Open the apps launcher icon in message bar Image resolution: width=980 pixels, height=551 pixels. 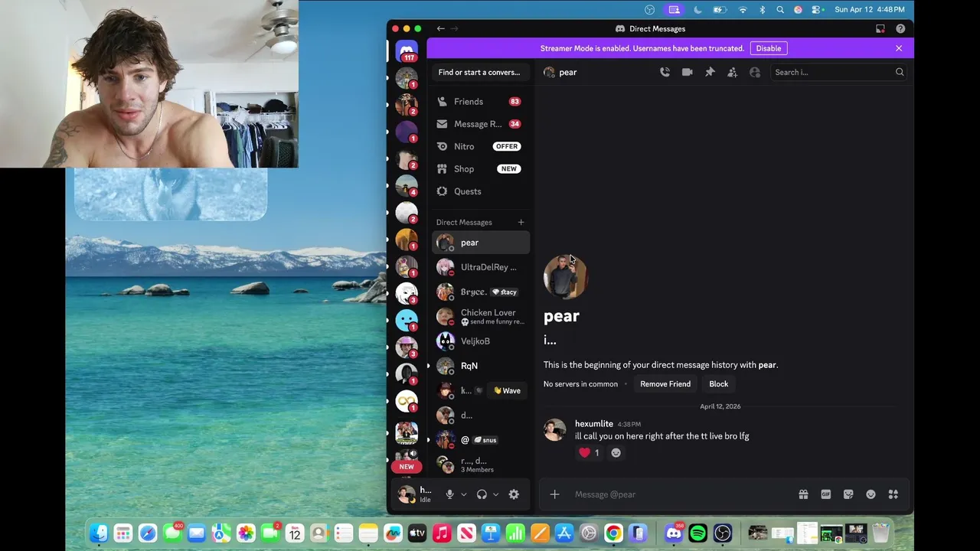point(893,494)
